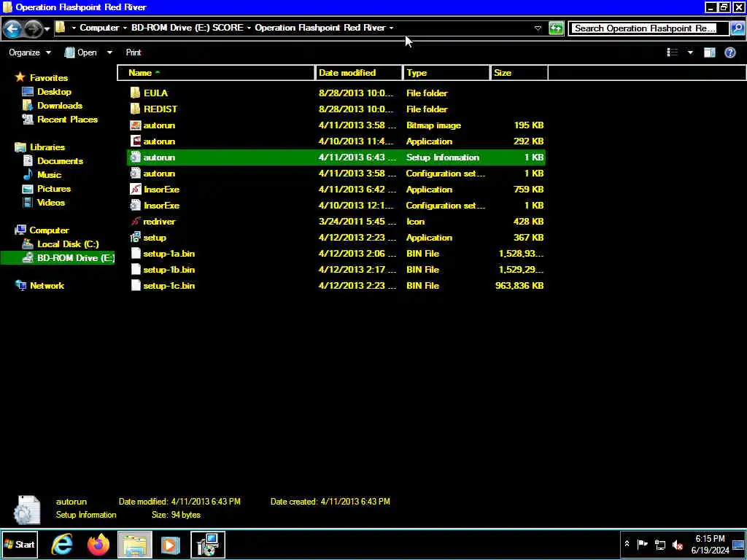Go back with the Back arrow button
This screenshot has width=747, height=560.
pos(12,29)
